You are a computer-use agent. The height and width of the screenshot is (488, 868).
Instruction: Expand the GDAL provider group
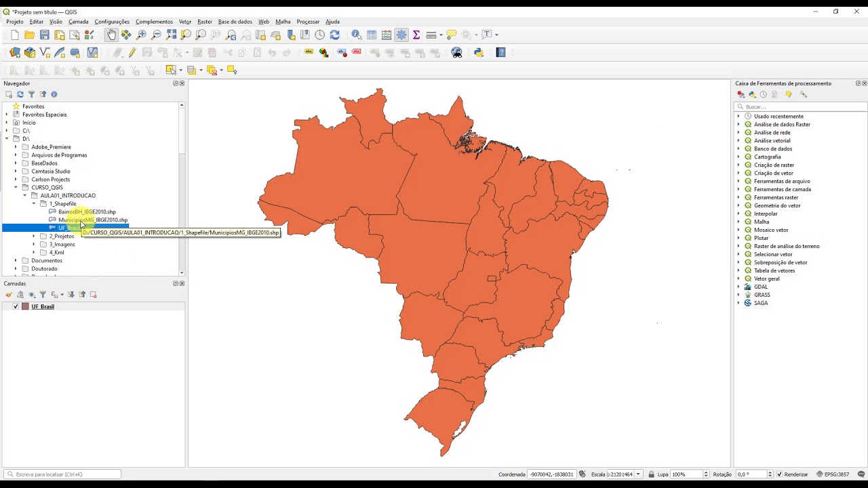coord(739,287)
